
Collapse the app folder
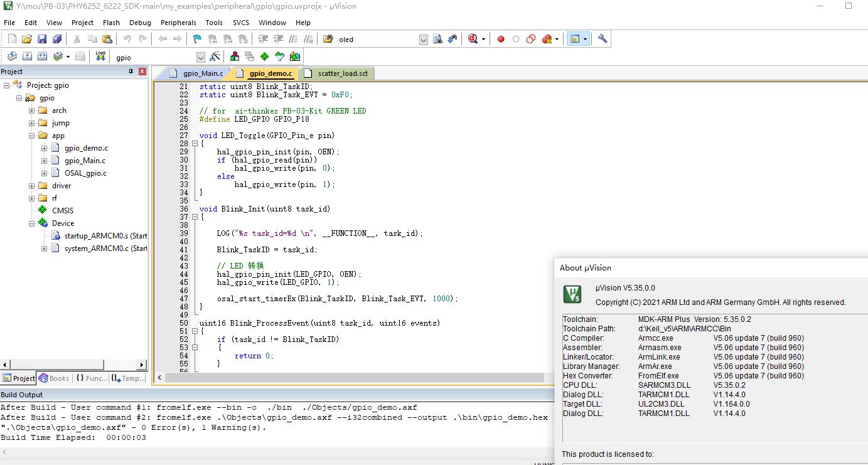31,136
